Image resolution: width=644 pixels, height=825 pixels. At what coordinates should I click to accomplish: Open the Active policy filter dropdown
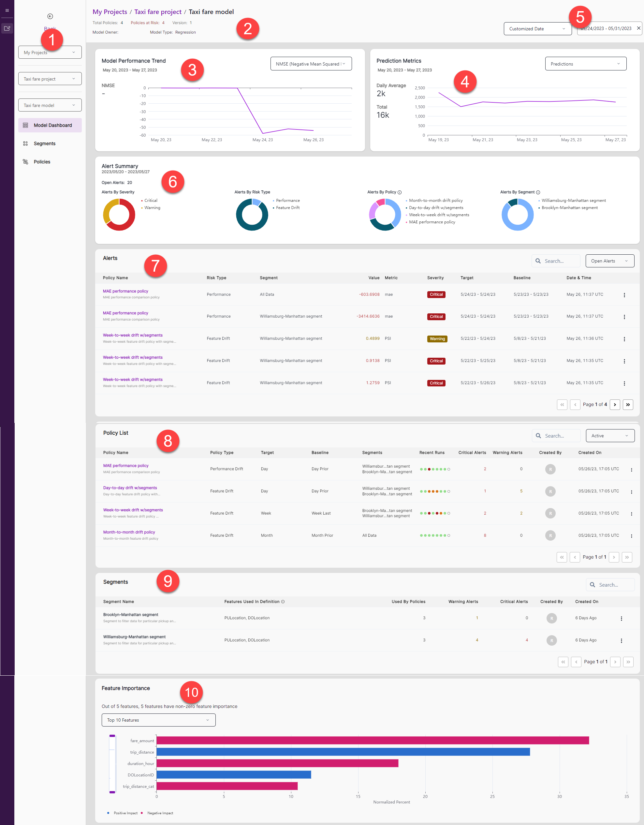tap(610, 436)
